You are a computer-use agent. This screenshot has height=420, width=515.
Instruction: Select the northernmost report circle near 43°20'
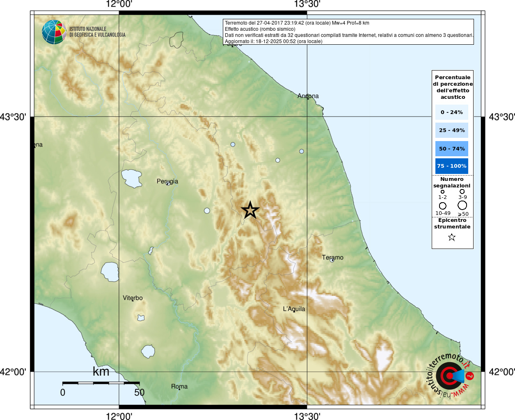pyautogui.click(x=233, y=144)
